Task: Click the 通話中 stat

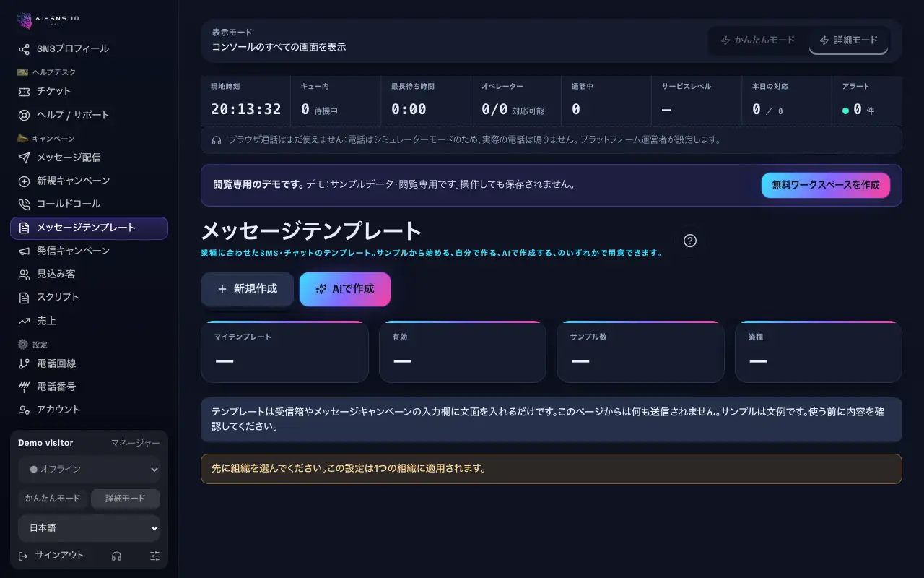Action: 606,102
